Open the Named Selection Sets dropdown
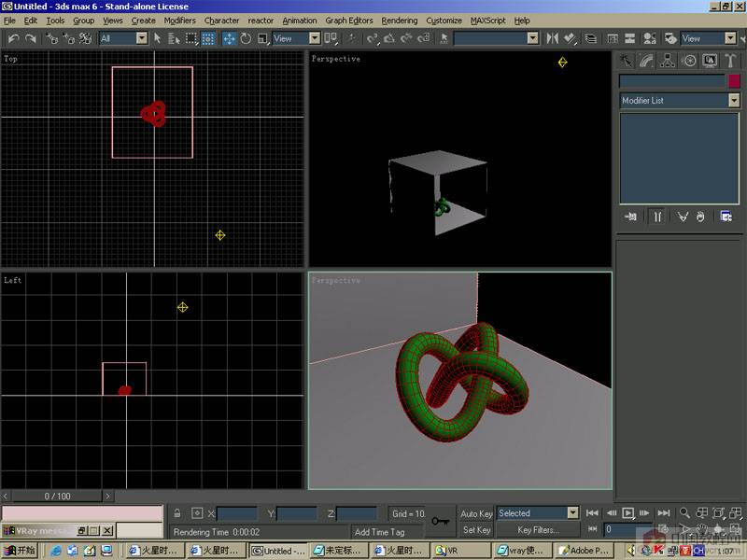 coord(533,38)
